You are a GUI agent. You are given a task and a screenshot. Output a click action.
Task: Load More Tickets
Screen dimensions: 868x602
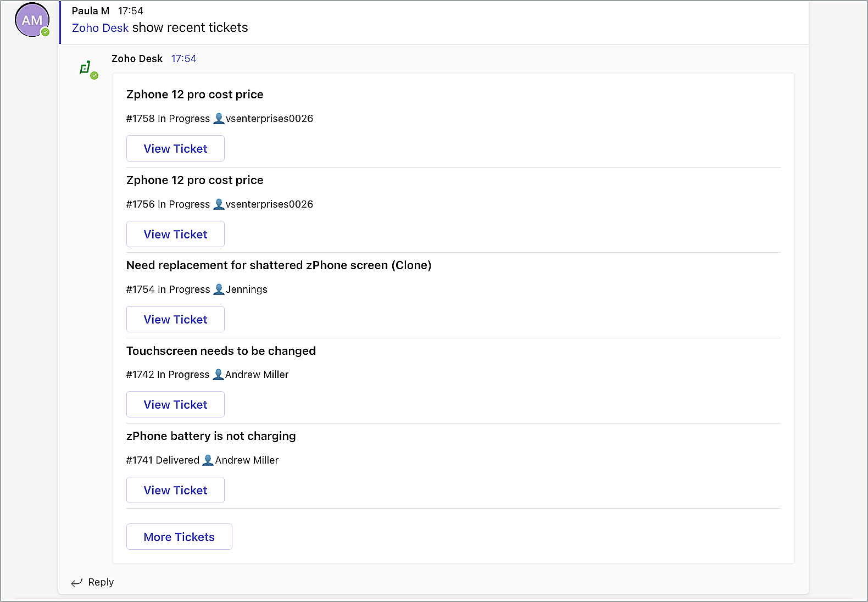tap(179, 537)
